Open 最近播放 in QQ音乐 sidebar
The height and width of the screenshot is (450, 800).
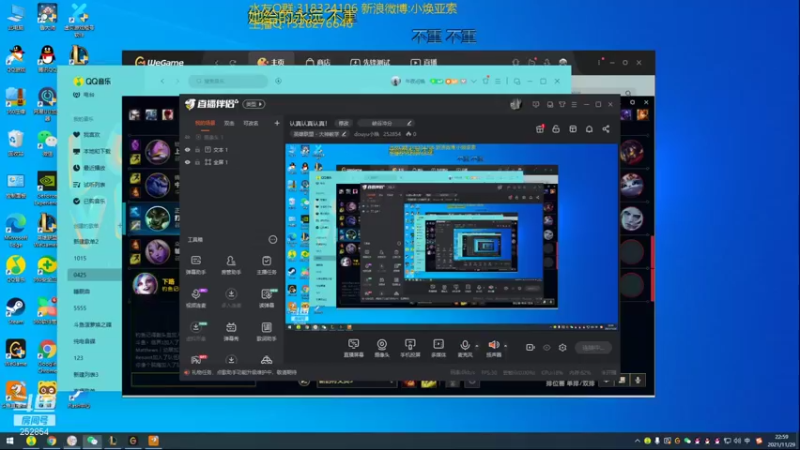point(89,168)
